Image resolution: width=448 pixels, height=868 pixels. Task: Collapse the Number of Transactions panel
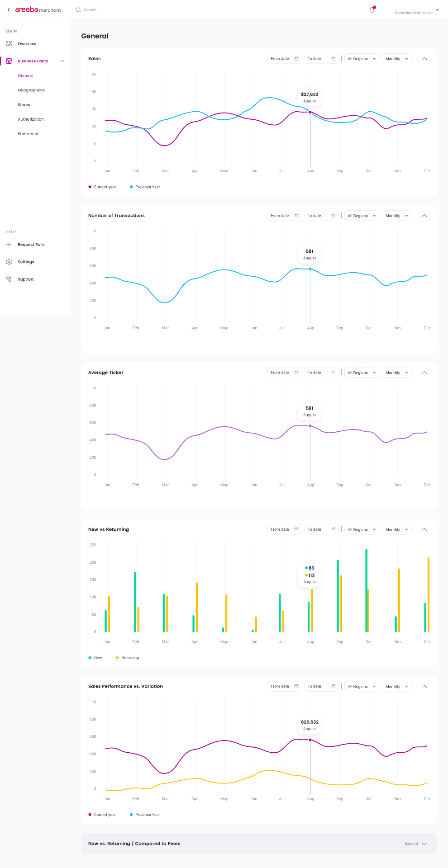click(424, 216)
